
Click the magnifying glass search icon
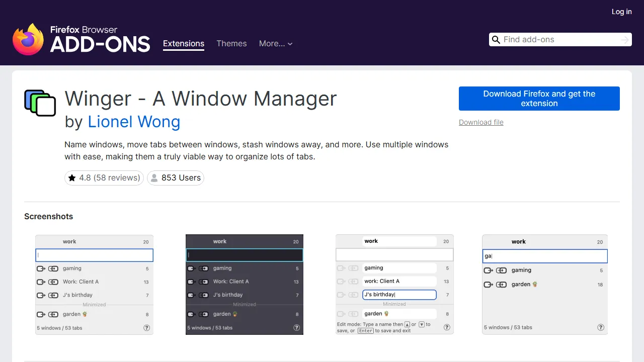(496, 39)
